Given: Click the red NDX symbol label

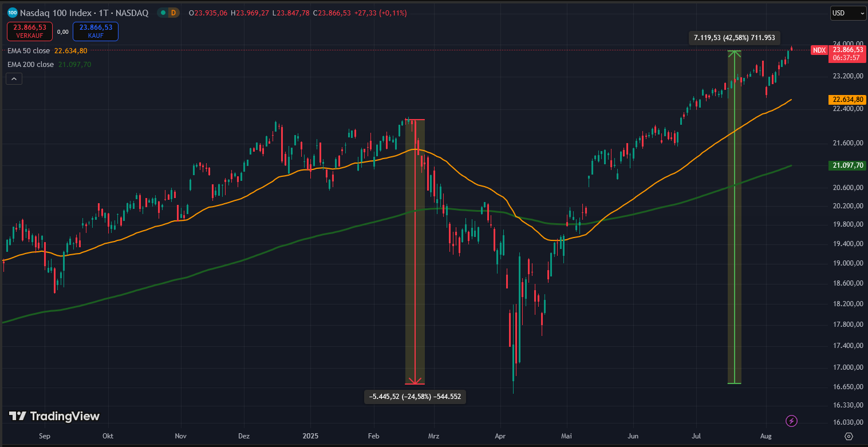Looking at the screenshot, I should (819, 50).
